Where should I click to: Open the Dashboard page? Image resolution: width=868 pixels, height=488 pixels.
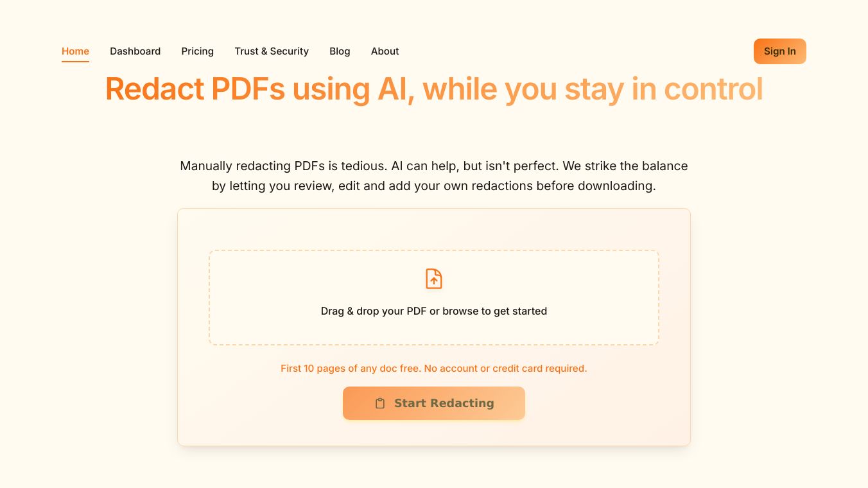[135, 51]
